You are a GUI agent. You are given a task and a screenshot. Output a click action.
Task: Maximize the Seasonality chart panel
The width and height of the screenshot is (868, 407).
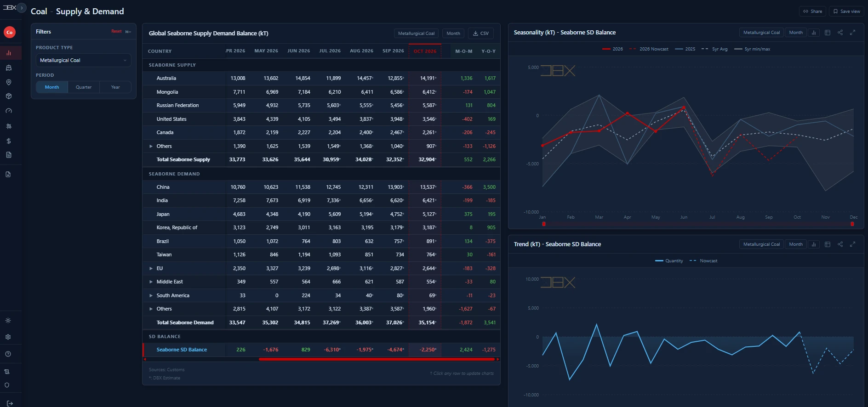pos(852,33)
